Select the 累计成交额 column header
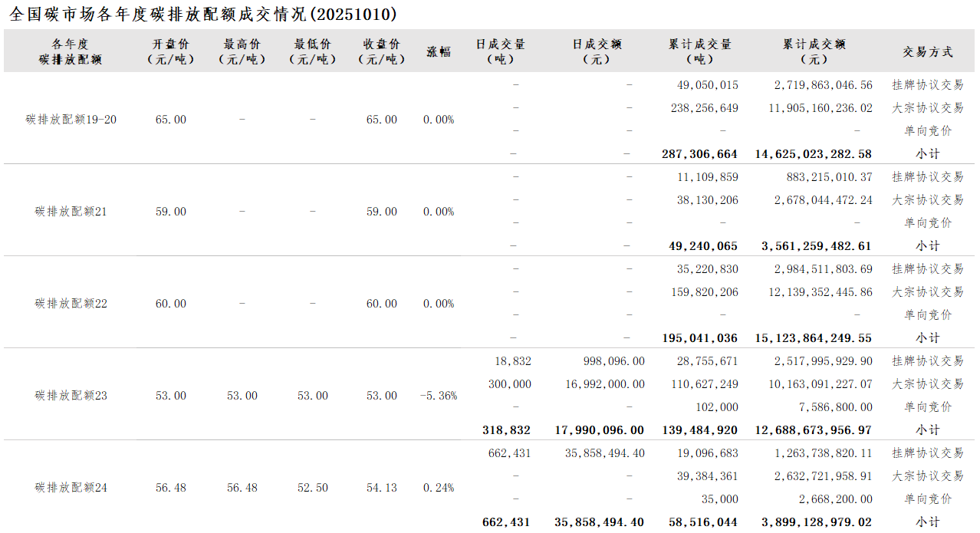 814,51
